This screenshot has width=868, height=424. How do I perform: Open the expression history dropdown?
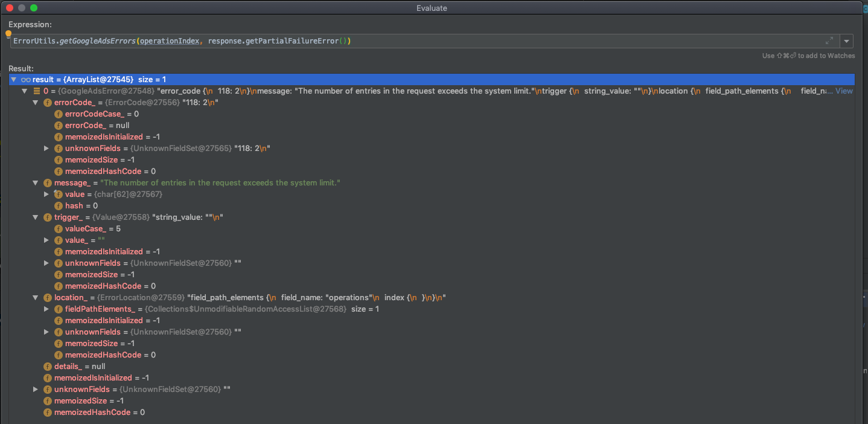(846, 40)
